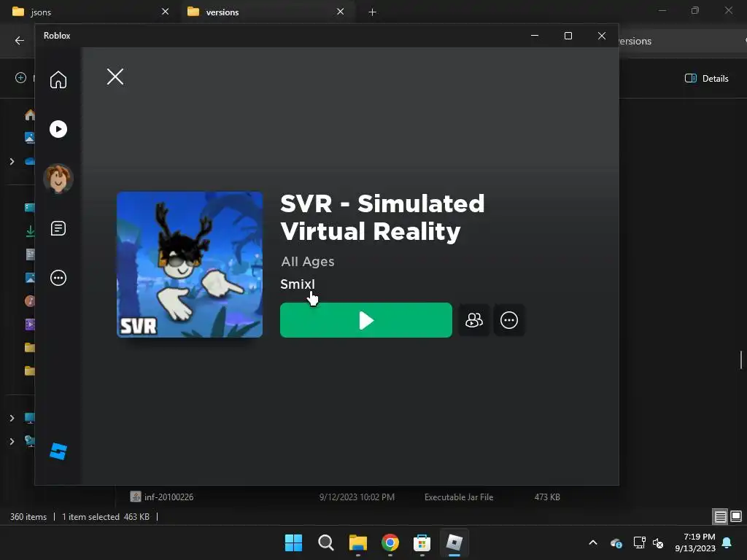
Task: Launch SVR with the green Play button
Action: pos(366,320)
